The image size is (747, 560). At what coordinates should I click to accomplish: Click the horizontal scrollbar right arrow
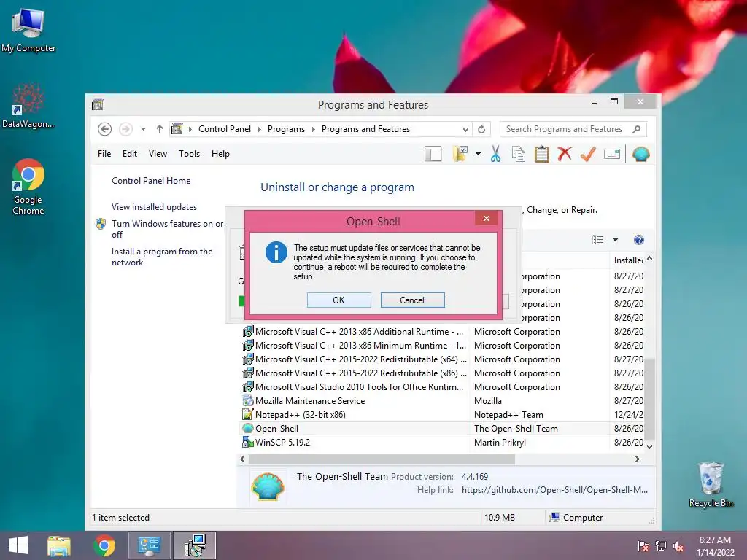[638, 459]
